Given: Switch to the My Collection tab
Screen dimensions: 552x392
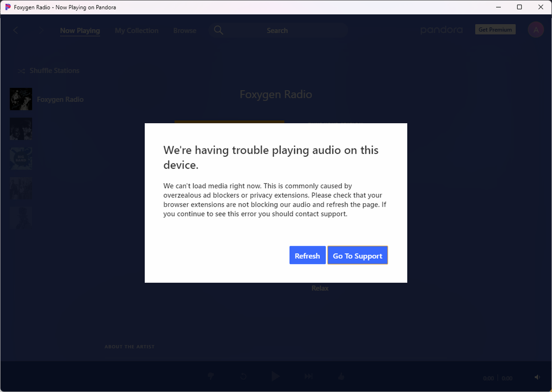Looking at the screenshot, I should (136, 30).
